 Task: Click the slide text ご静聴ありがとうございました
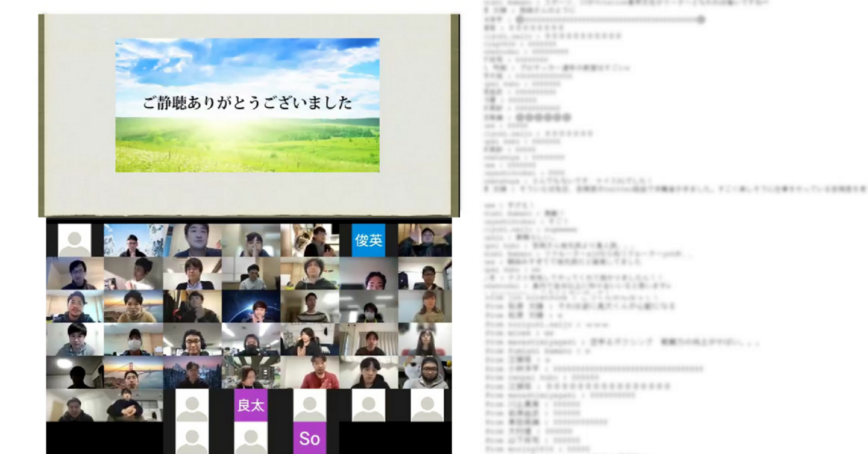pos(247,103)
